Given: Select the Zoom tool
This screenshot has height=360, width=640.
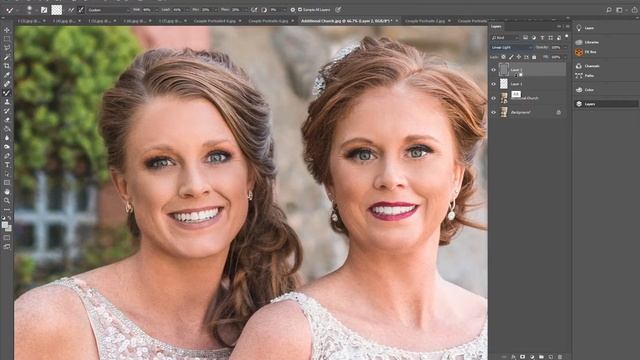Looking at the screenshot, I should tap(7, 200).
